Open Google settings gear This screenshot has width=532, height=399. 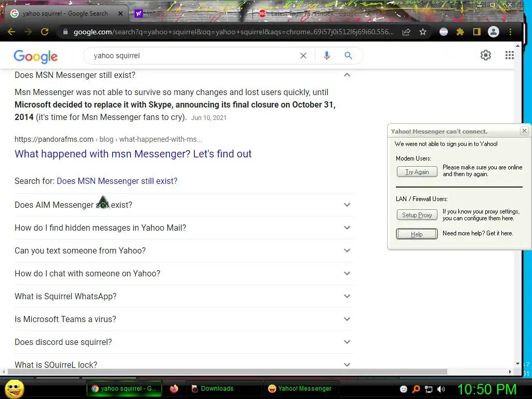pyautogui.click(x=486, y=55)
